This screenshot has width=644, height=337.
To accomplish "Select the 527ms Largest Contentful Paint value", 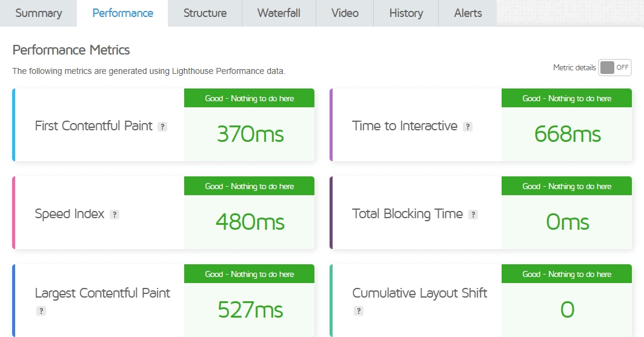I will [x=250, y=310].
